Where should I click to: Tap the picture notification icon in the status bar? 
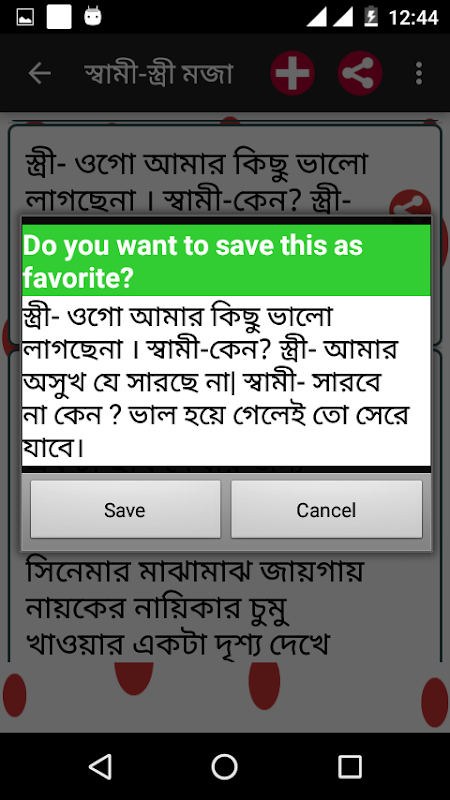coord(25,17)
